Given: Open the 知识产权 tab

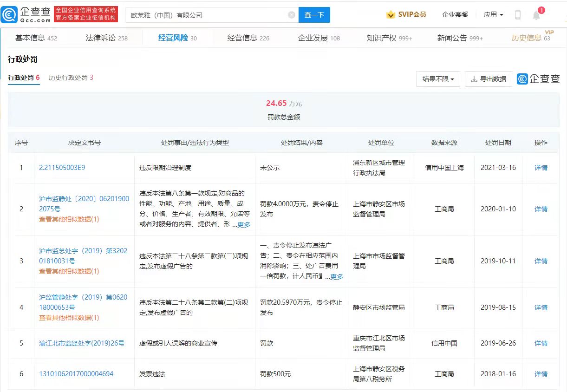Looking at the screenshot, I should (x=390, y=38).
